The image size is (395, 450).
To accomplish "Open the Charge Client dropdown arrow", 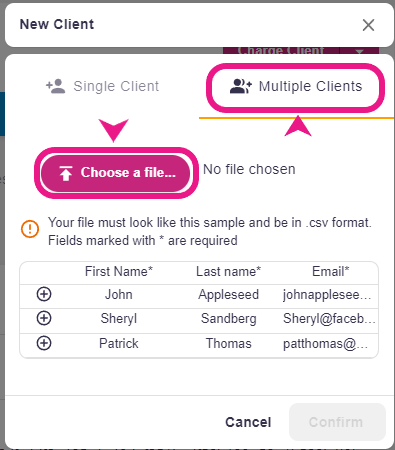I will pyautogui.click(x=359, y=51).
